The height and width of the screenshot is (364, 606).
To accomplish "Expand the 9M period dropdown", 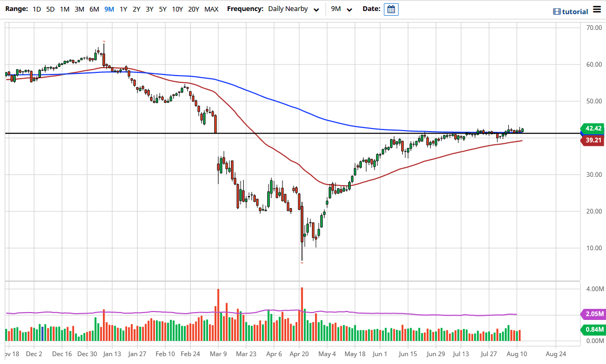I will pyautogui.click(x=341, y=9).
